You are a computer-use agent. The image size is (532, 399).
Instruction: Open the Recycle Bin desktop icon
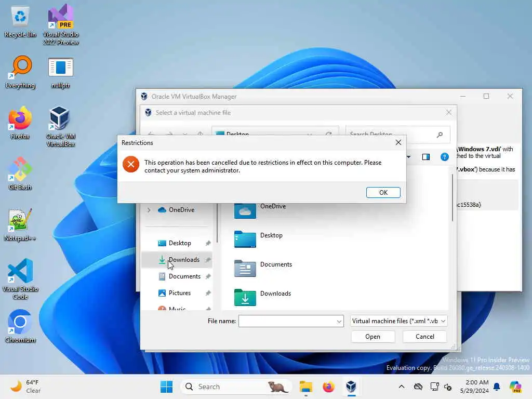point(20,21)
